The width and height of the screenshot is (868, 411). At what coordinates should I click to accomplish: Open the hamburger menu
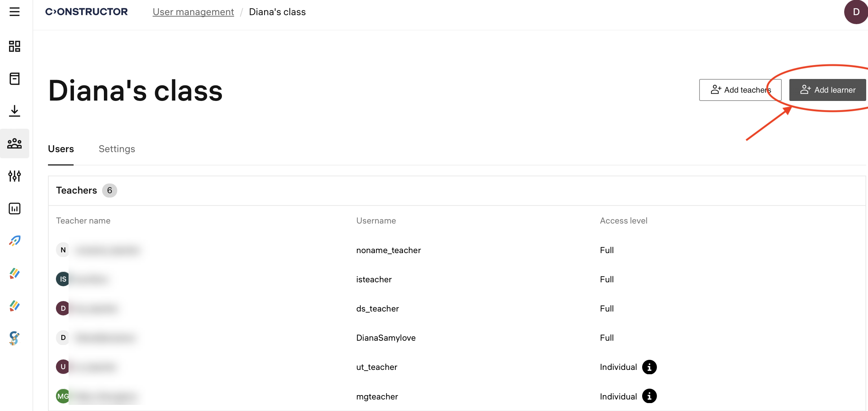(14, 12)
